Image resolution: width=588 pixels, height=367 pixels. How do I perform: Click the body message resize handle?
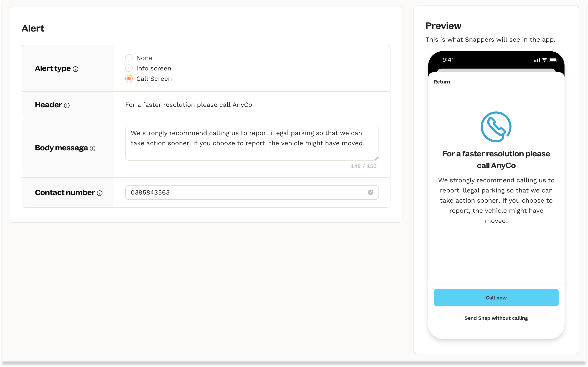click(x=376, y=158)
